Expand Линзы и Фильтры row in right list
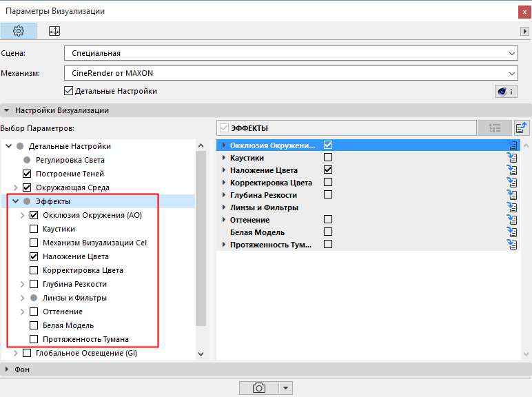The height and width of the screenshot is (397, 532). click(x=223, y=207)
